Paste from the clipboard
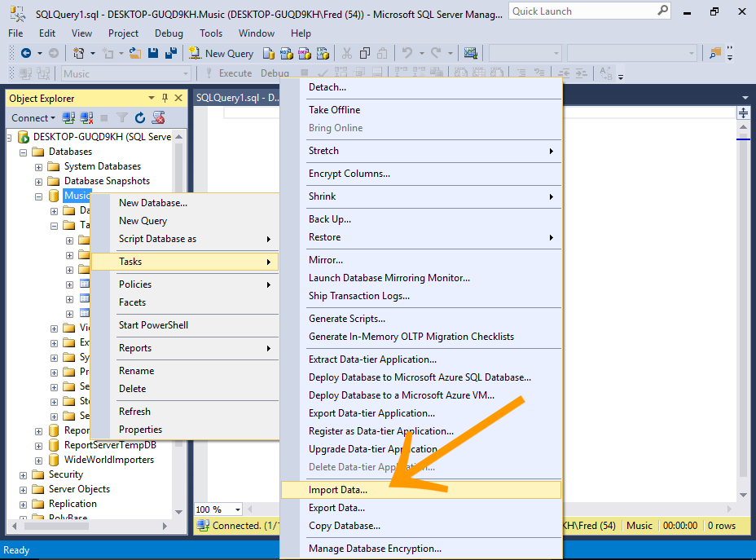The image size is (756, 560). (x=382, y=52)
